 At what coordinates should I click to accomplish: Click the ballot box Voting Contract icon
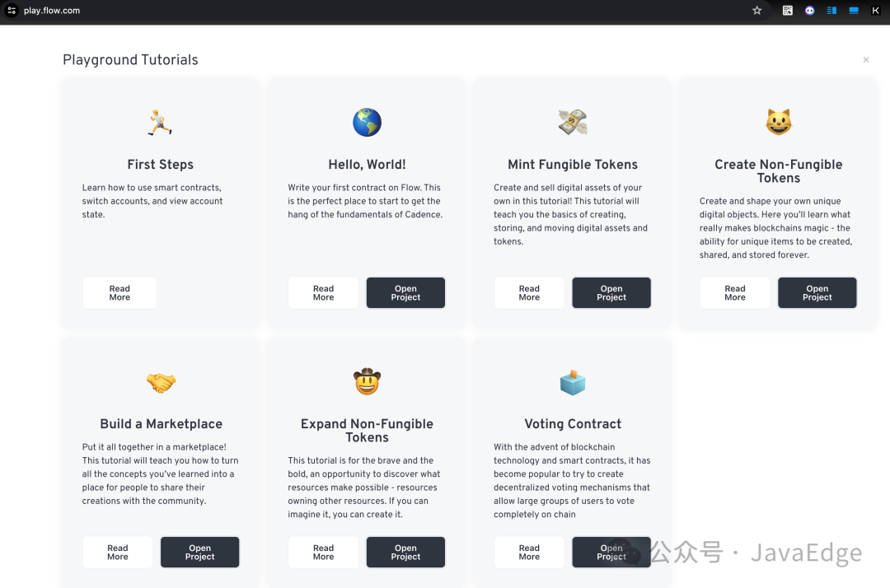[x=572, y=382]
